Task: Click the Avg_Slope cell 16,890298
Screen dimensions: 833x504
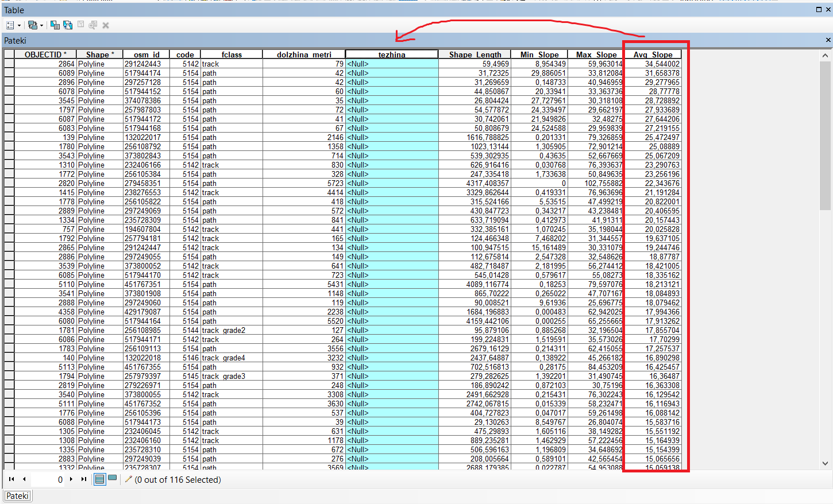Action: [653, 358]
